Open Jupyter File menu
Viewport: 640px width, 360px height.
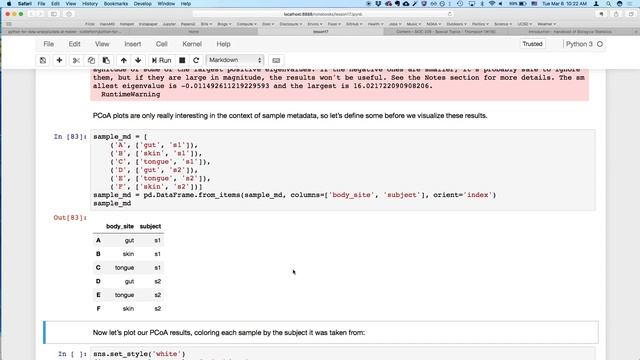click(49, 44)
